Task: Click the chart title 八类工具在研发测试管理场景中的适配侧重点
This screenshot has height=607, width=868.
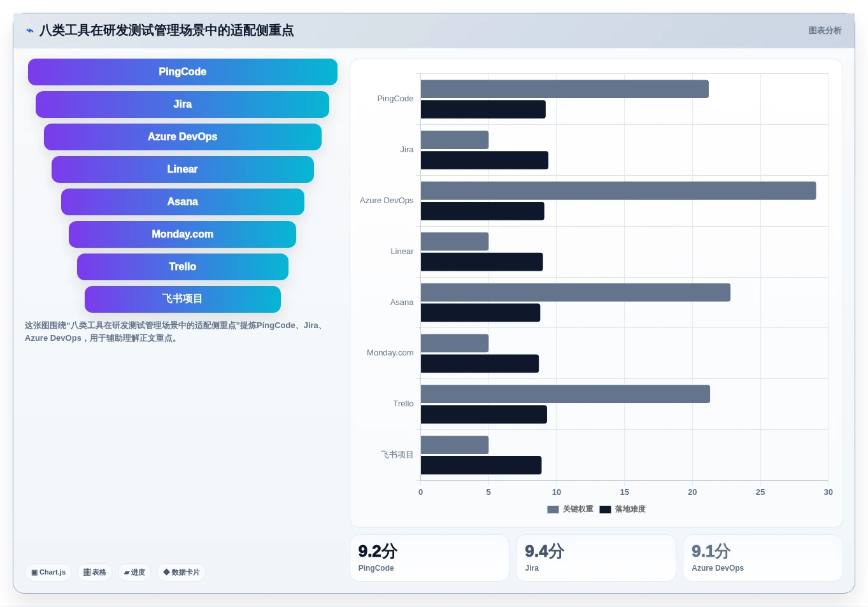Action: [x=166, y=31]
